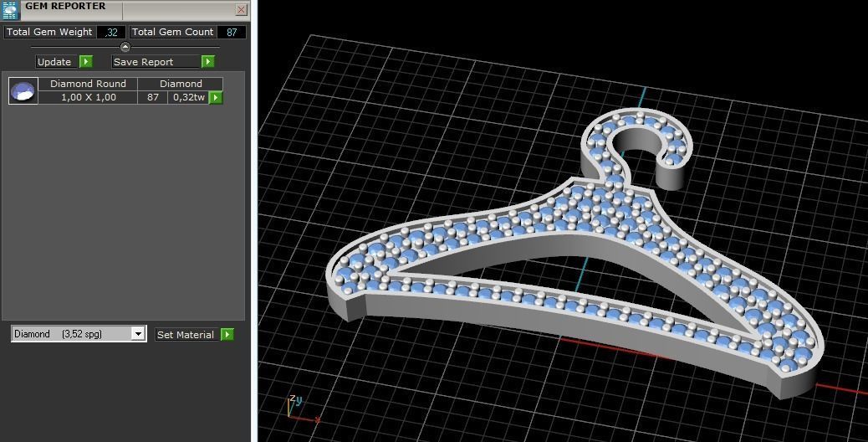The width and height of the screenshot is (868, 442).
Task: Select the round diamond gem thumbnail
Action: point(23,91)
